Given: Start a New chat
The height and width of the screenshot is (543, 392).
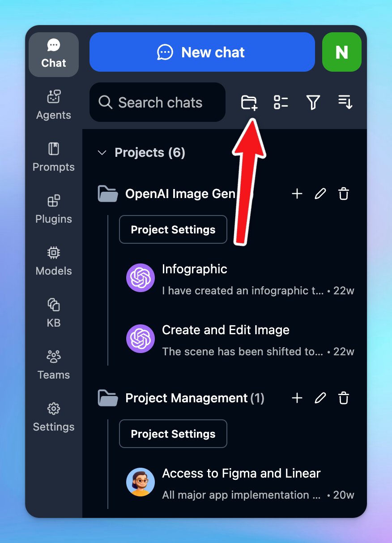Looking at the screenshot, I should [x=202, y=52].
